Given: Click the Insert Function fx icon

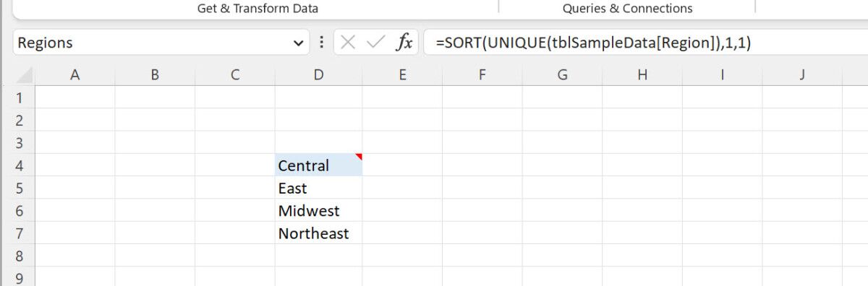Looking at the screenshot, I should 404,43.
